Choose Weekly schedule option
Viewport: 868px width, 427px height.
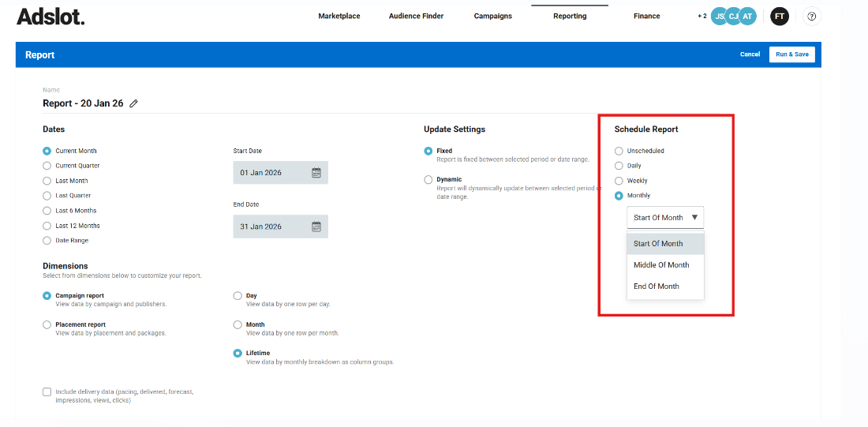click(619, 181)
